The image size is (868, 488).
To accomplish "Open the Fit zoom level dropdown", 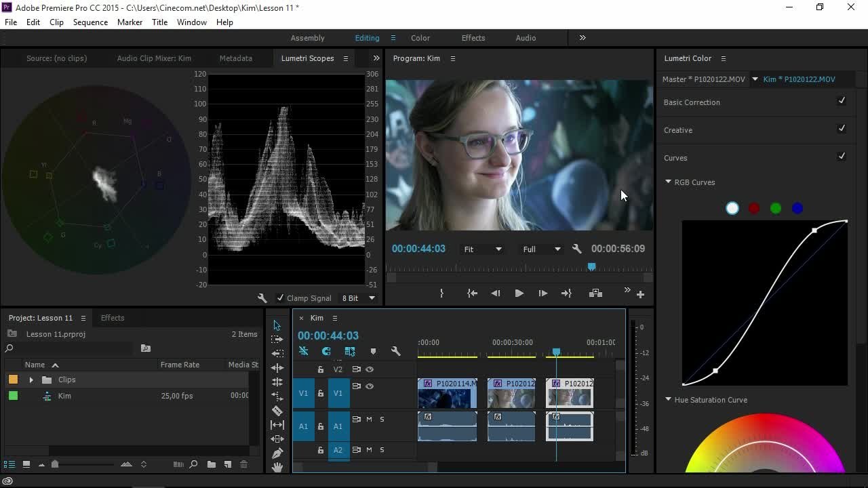I will point(483,249).
